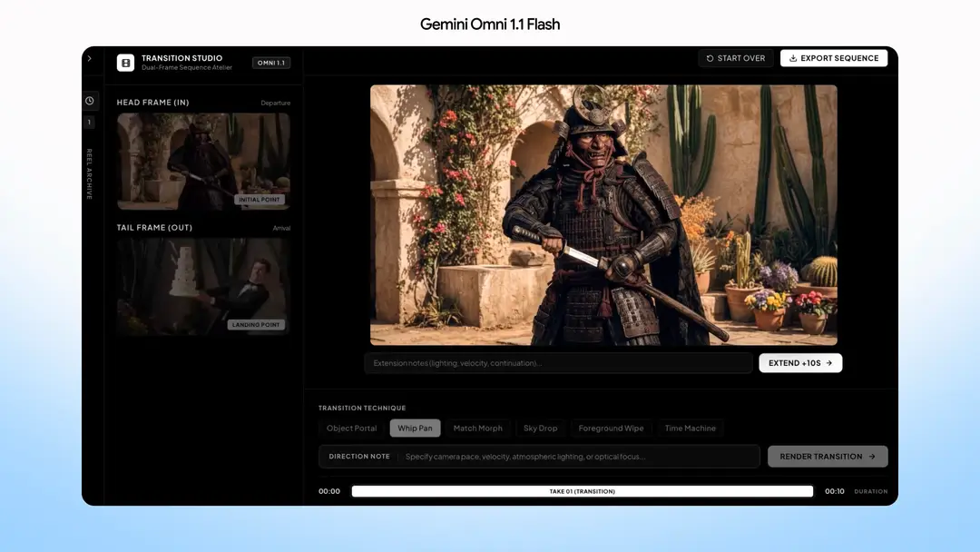Expand the sidebar with the chevron arrow
The image size is (980, 552).
(x=89, y=58)
